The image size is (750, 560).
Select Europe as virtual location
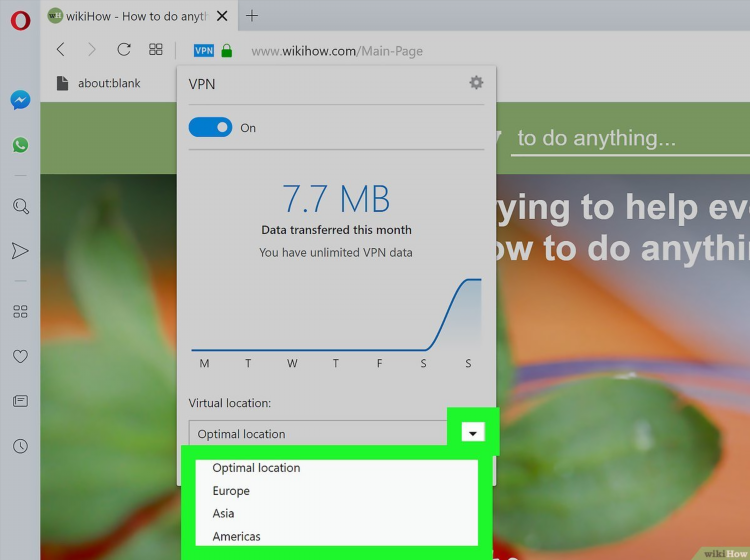click(336, 491)
